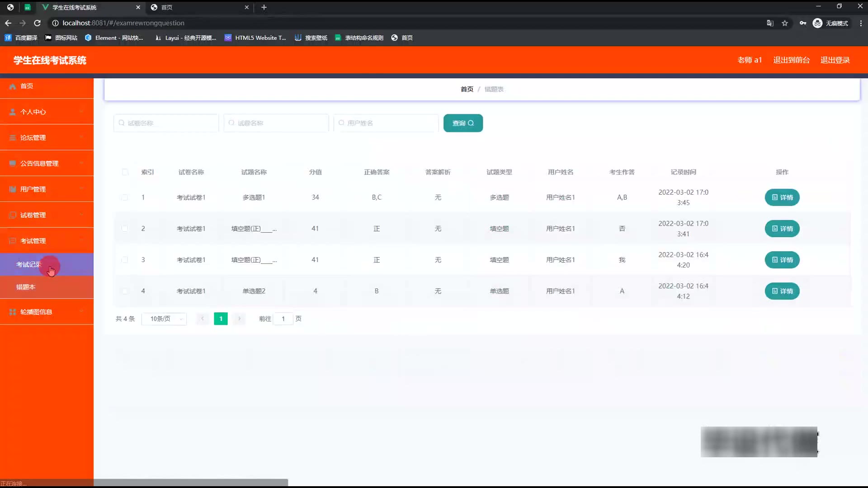Viewport: 868px width, 488px height.
Task: Select the 考试记录 submenu item
Action: [x=47, y=264]
